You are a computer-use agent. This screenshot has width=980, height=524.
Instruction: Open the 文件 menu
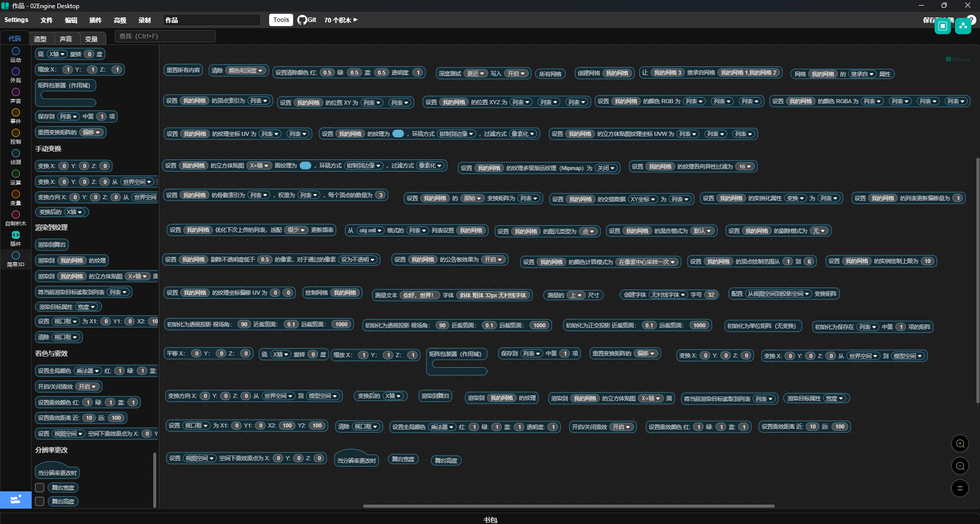tap(46, 20)
